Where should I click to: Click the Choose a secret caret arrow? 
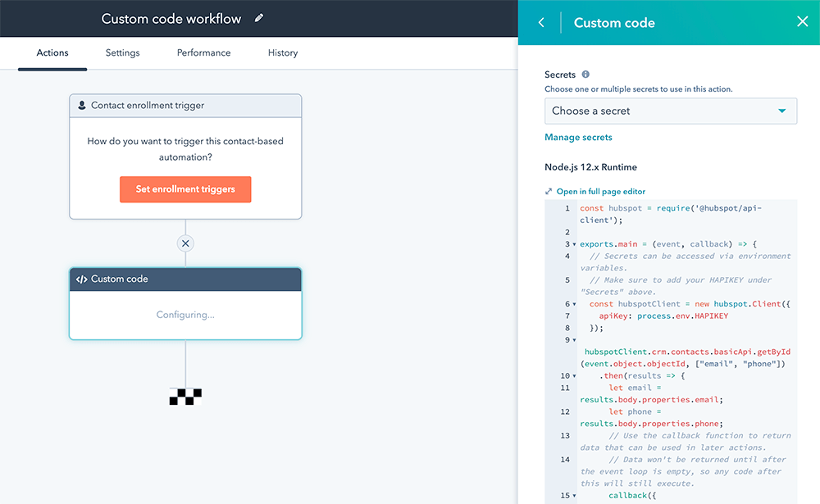click(781, 111)
